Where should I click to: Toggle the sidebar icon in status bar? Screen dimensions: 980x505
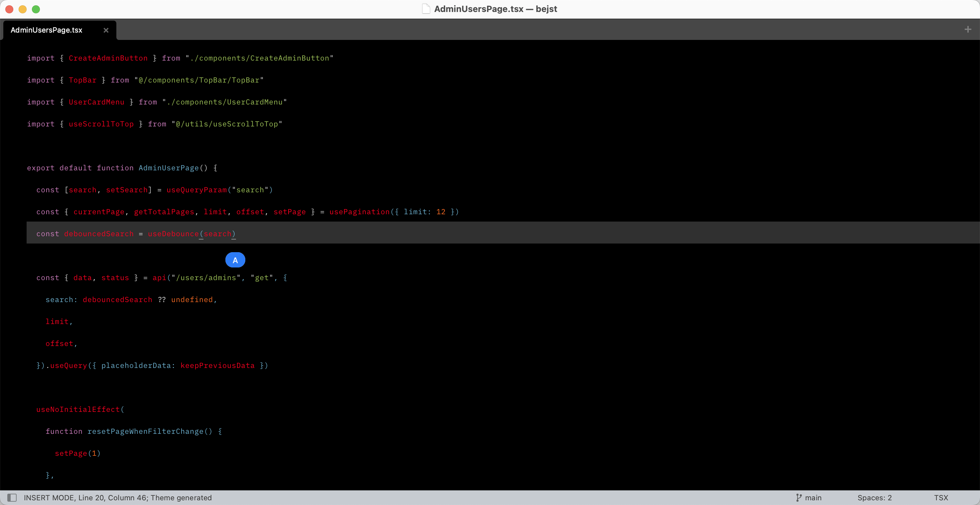pos(12,497)
